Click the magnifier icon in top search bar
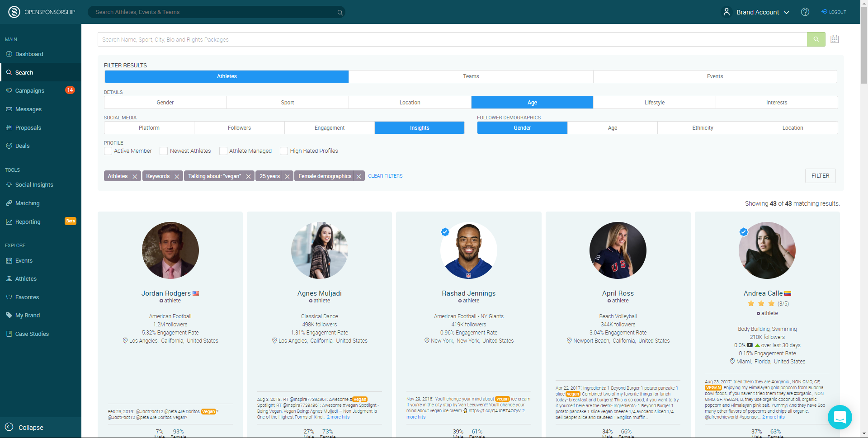 point(340,12)
